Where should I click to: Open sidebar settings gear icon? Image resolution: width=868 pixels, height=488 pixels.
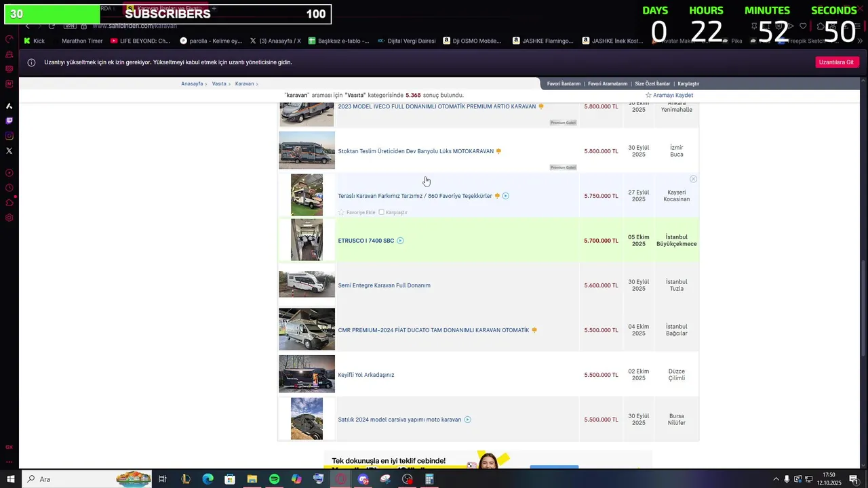[x=9, y=218]
